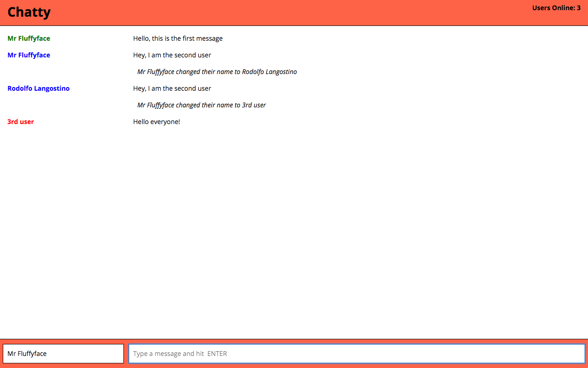Click the number 3 in the online count
Screen dimensions: 588x368
pyautogui.click(x=579, y=8)
